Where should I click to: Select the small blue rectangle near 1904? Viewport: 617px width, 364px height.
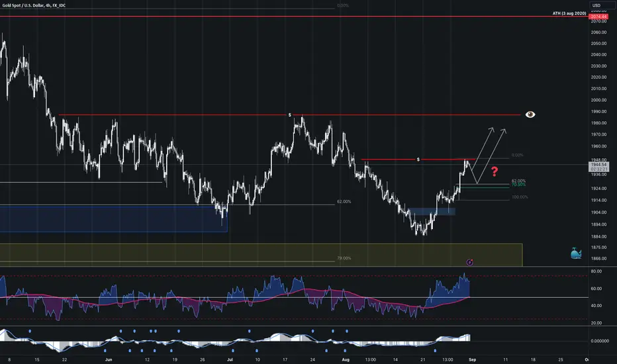click(x=432, y=212)
